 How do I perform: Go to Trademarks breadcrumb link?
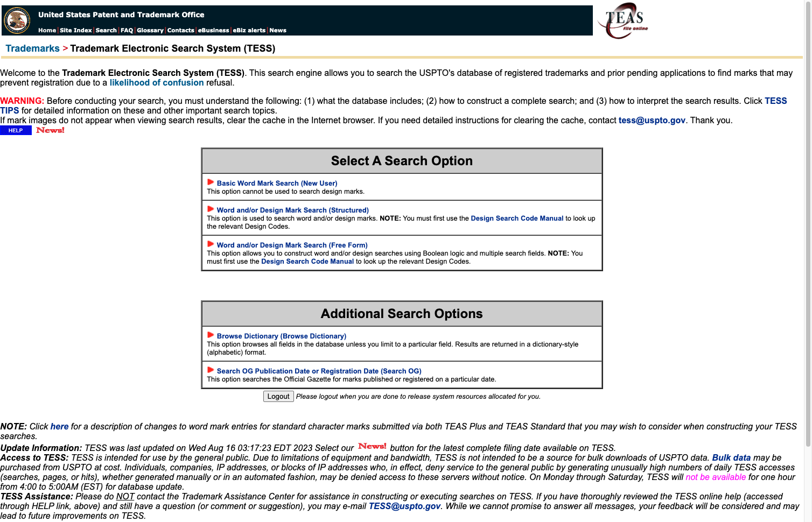pos(32,48)
